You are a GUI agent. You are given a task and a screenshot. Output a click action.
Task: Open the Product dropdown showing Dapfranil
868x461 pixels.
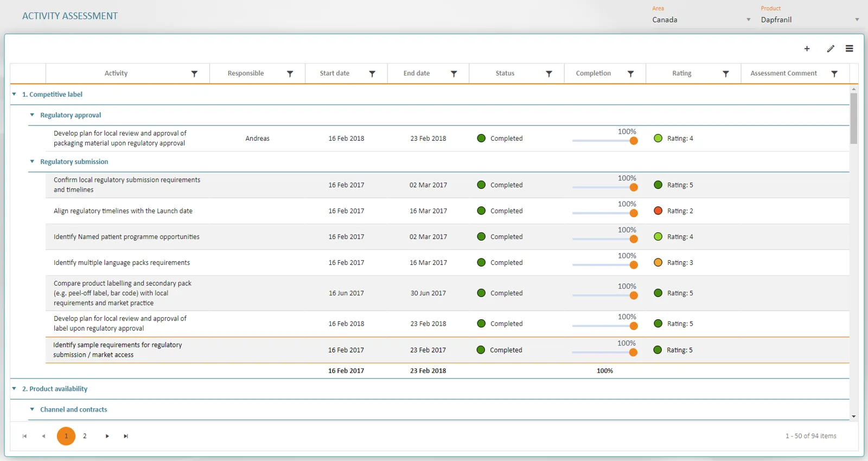pyautogui.click(x=810, y=20)
